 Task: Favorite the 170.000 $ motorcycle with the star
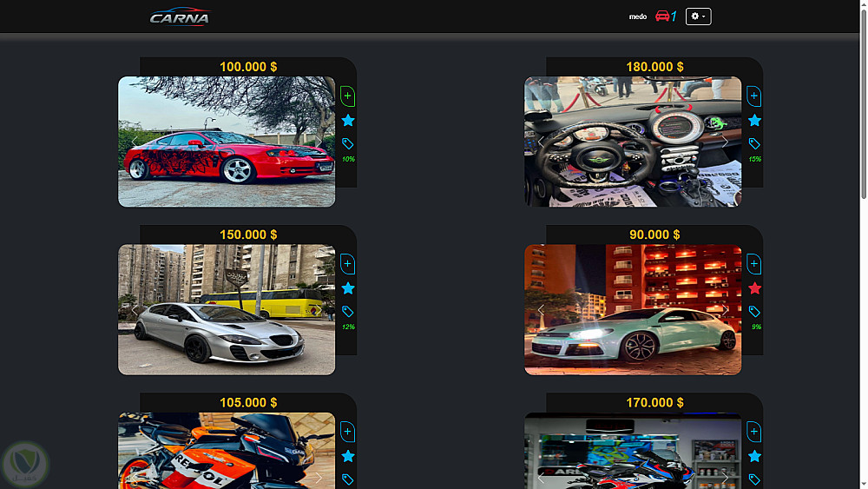pyautogui.click(x=754, y=456)
